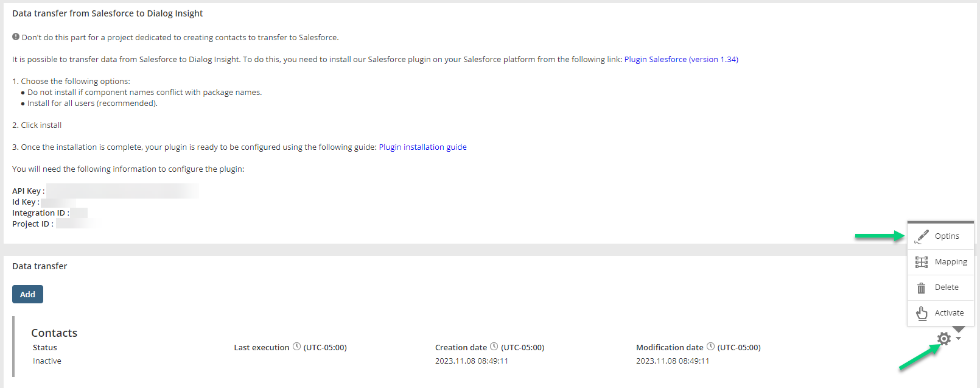The height and width of the screenshot is (388, 980).
Task: Open Plugin Salesforce (version 1.34) link
Action: tap(681, 60)
